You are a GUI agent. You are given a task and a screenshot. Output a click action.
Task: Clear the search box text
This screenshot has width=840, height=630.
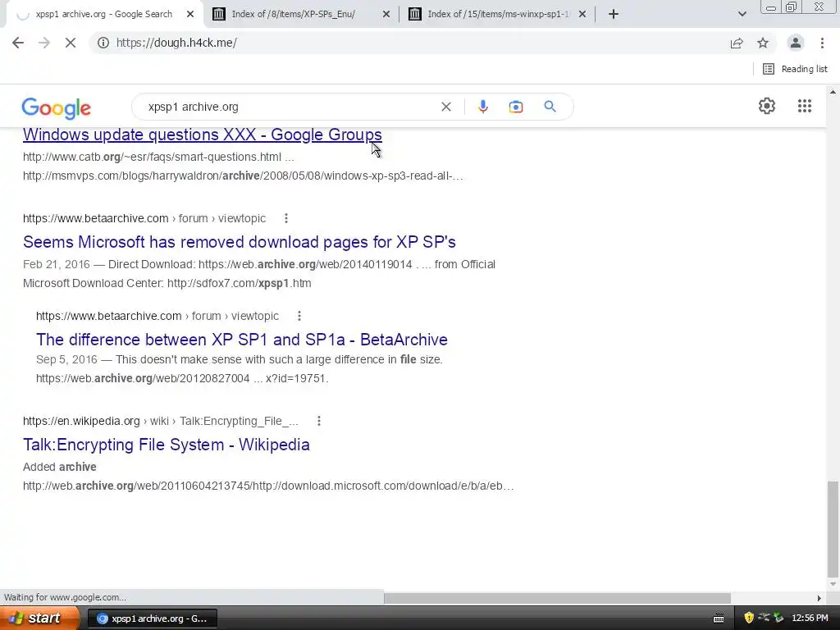tap(445, 107)
